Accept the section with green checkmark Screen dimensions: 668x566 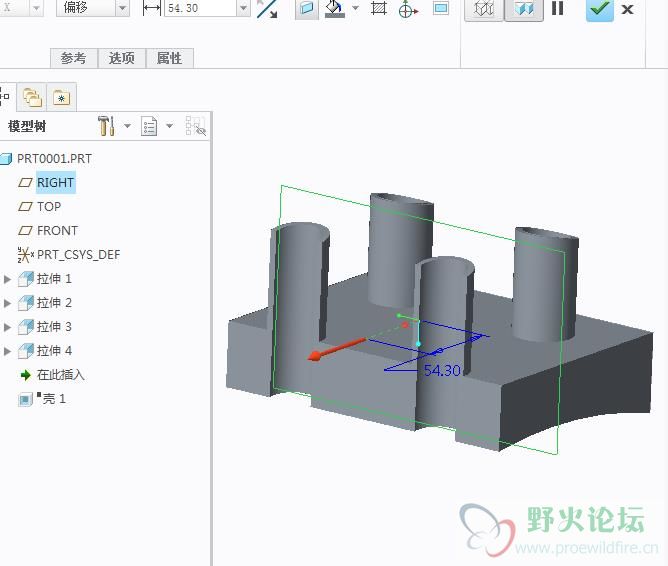599,9
